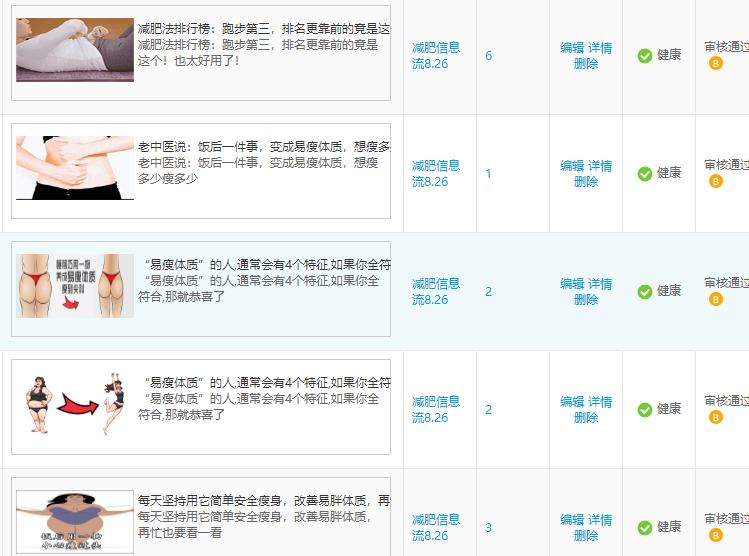Open the cartoon fat-to-slim thumbnail
Image resolution: width=749 pixels, height=556 pixels.
coord(75,404)
